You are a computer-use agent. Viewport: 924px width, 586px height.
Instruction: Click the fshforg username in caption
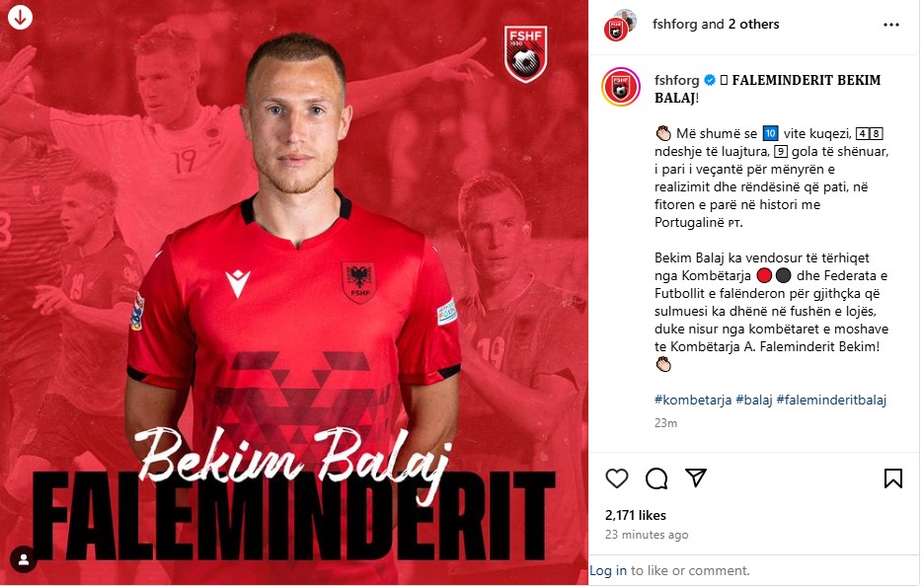tap(676, 80)
